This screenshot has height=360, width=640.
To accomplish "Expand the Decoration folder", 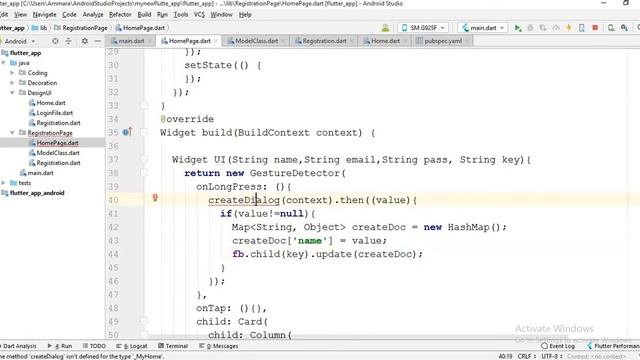I will [x=12, y=83].
